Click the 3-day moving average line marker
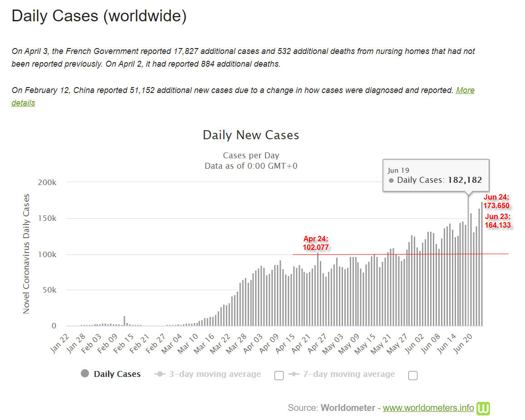The image size is (525, 420). pyautogui.click(x=160, y=374)
